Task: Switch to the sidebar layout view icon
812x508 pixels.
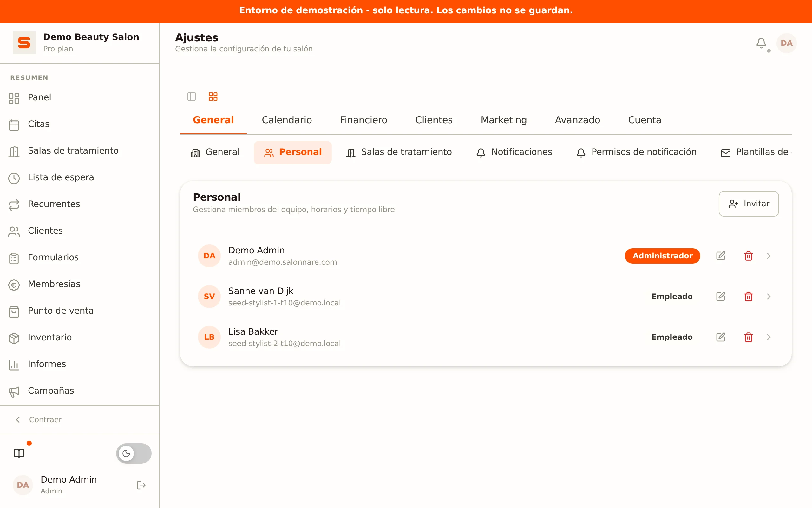Action: point(192,97)
